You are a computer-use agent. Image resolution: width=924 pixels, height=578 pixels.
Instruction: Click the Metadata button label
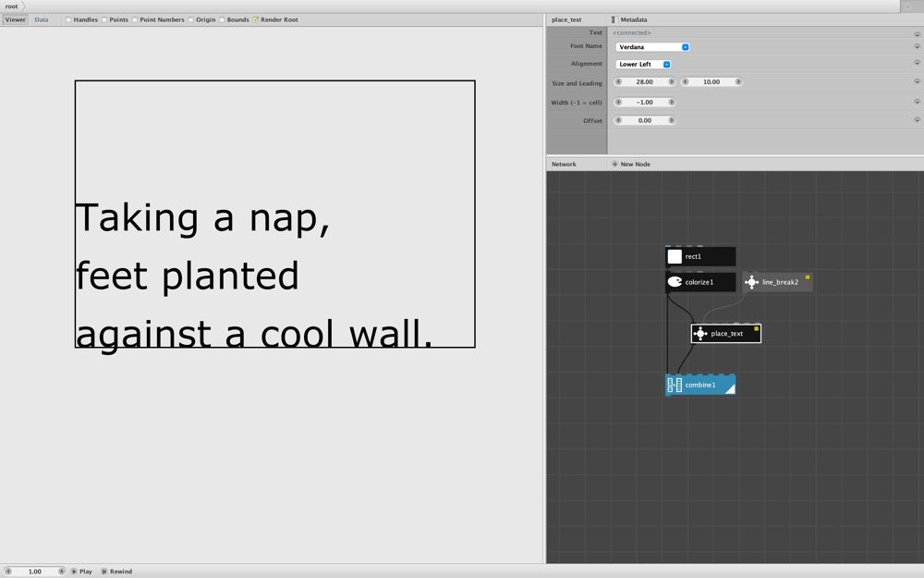(634, 19)
